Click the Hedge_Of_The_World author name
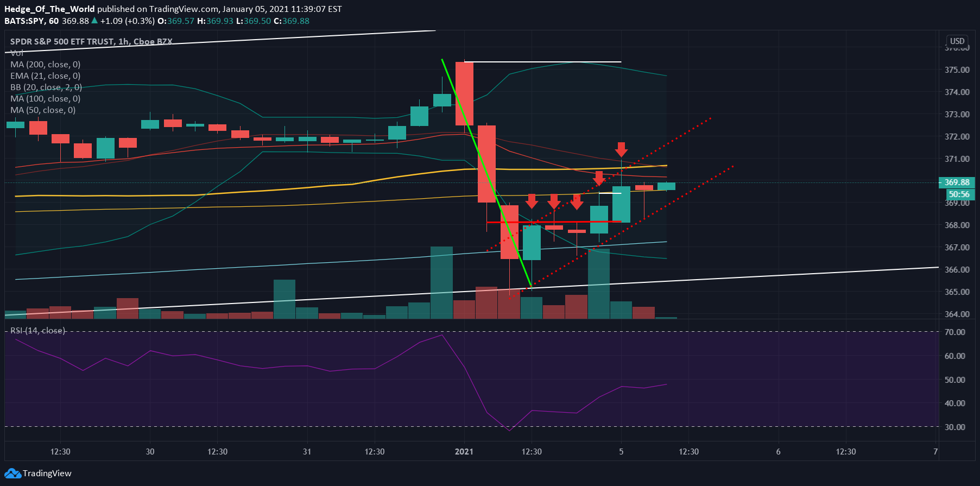Viewport: 980px width, 486px height. (x=49, y=9)
